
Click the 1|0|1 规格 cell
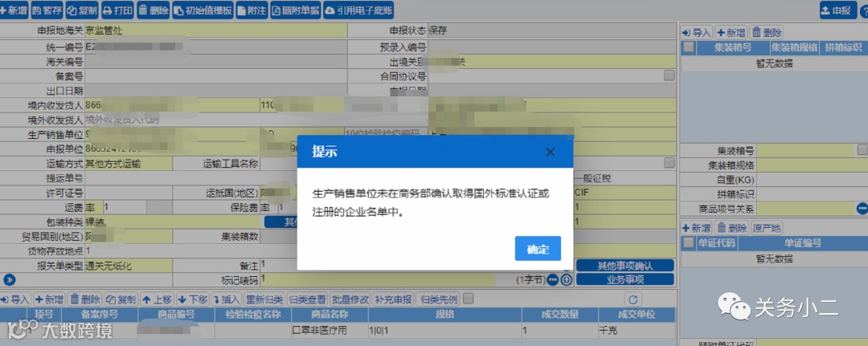click(444, 331)
